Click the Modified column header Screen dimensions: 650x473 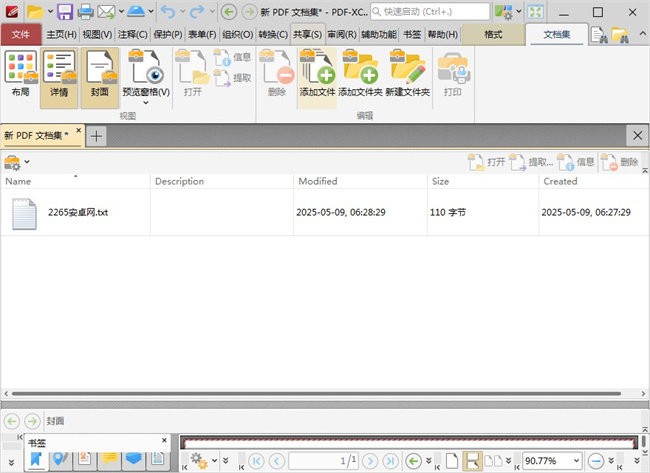pos(317,181)
